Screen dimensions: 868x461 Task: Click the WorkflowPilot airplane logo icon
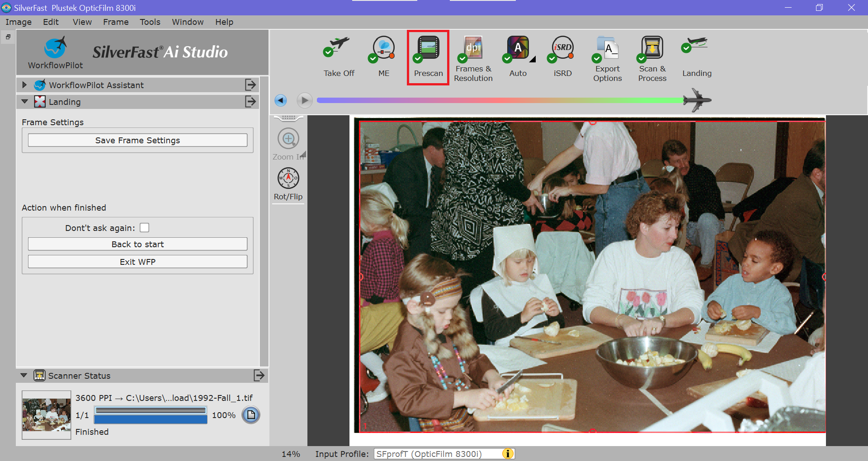(x=55, y=47)
